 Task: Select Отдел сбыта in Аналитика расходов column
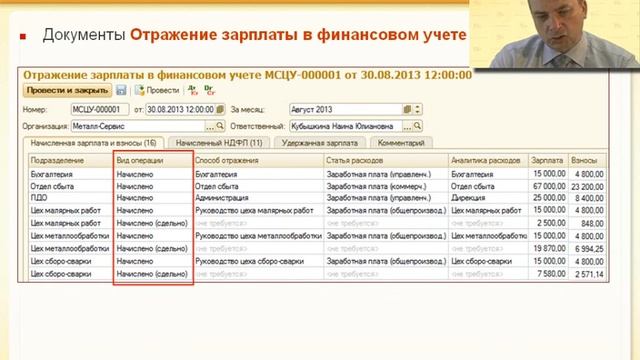click(x=489, y=186)
